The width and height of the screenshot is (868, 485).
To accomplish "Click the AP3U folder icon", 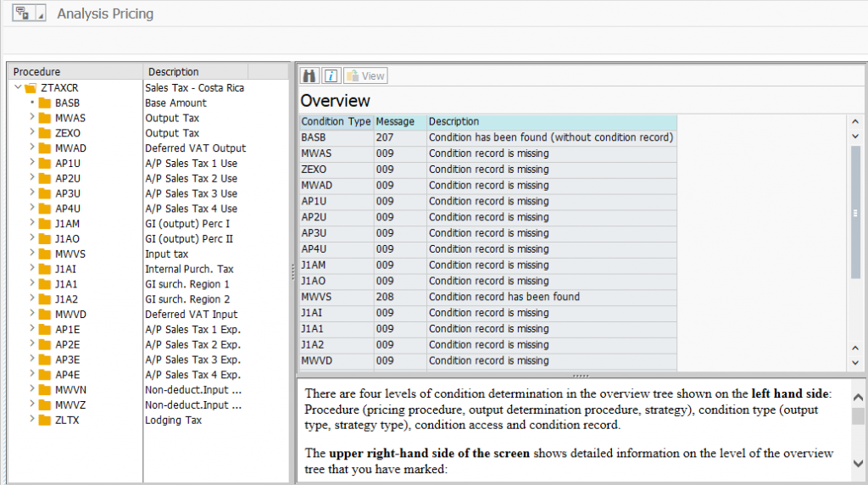I will pyautogui.click(x=45, y=193).
